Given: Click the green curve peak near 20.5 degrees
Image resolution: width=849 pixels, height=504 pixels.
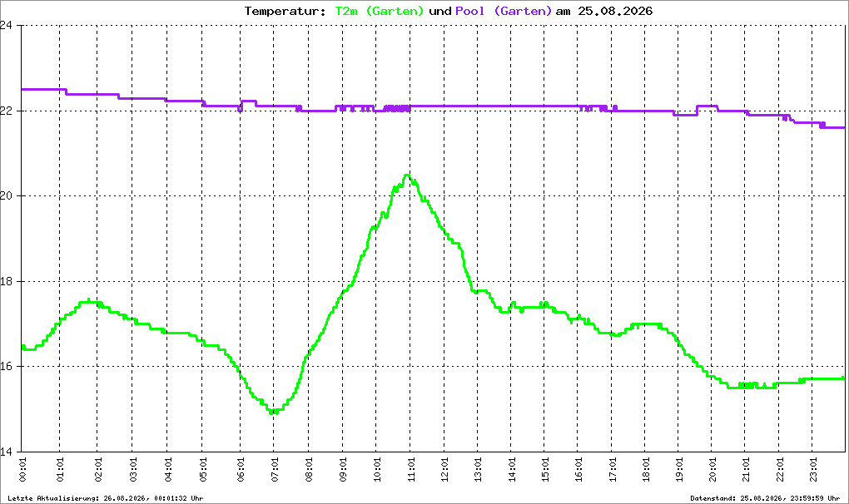Looking at the screenshot, I should click(407, 175).
